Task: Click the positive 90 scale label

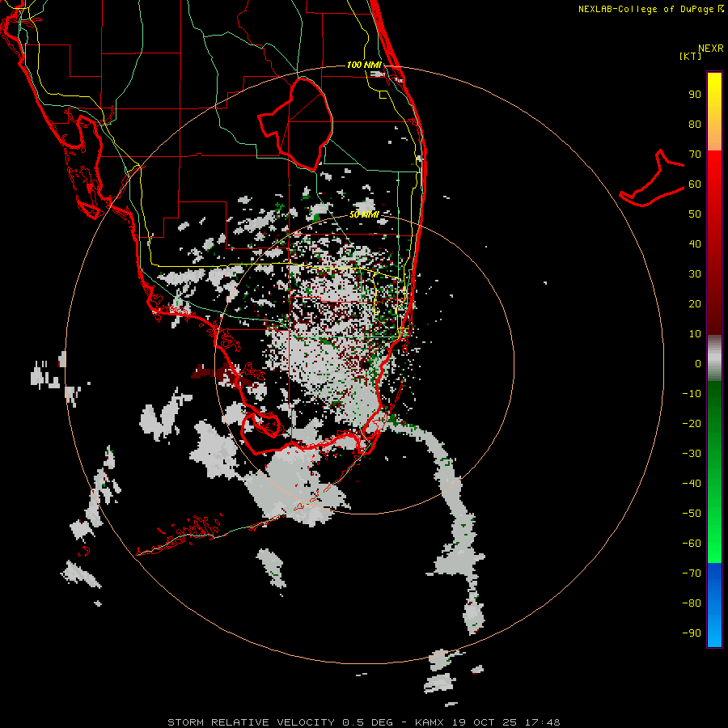Action: click(x=695, y=95)
